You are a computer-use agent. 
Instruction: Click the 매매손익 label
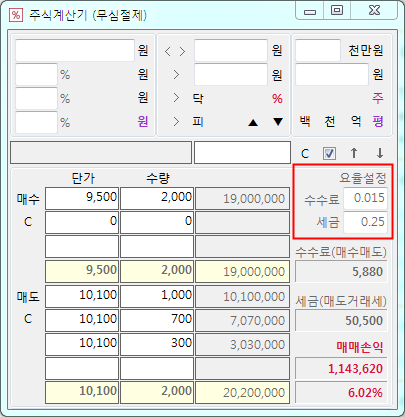(x=360, y=347)
